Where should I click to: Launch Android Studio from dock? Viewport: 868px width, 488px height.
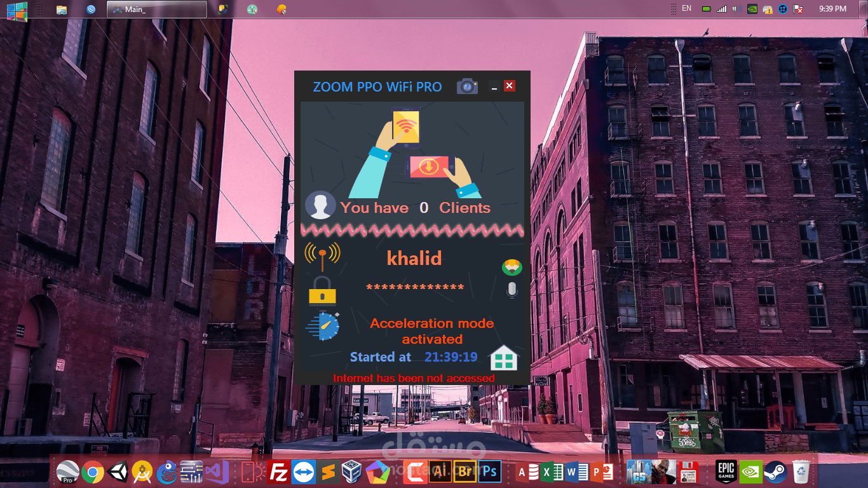point(142,472)
